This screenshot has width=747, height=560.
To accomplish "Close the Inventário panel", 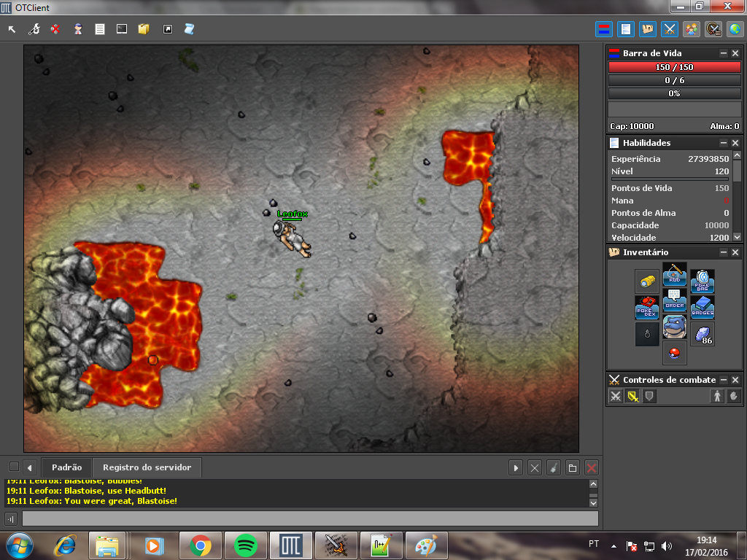I will tap(735, 252).
